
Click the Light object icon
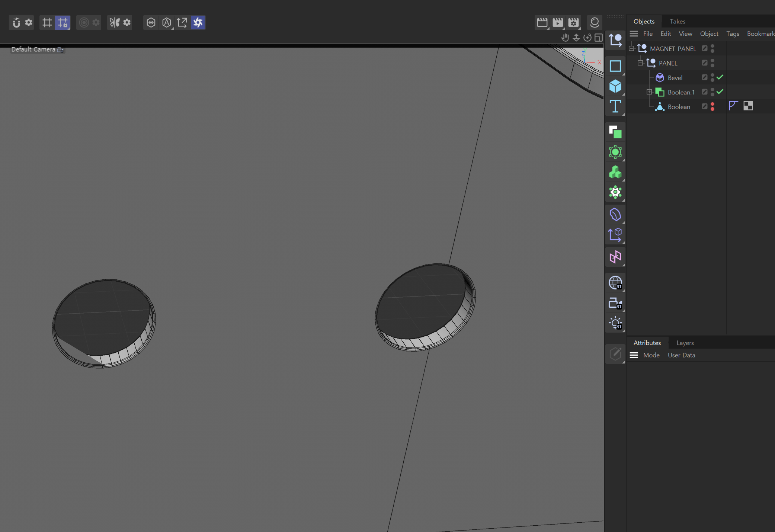point(615,323)
